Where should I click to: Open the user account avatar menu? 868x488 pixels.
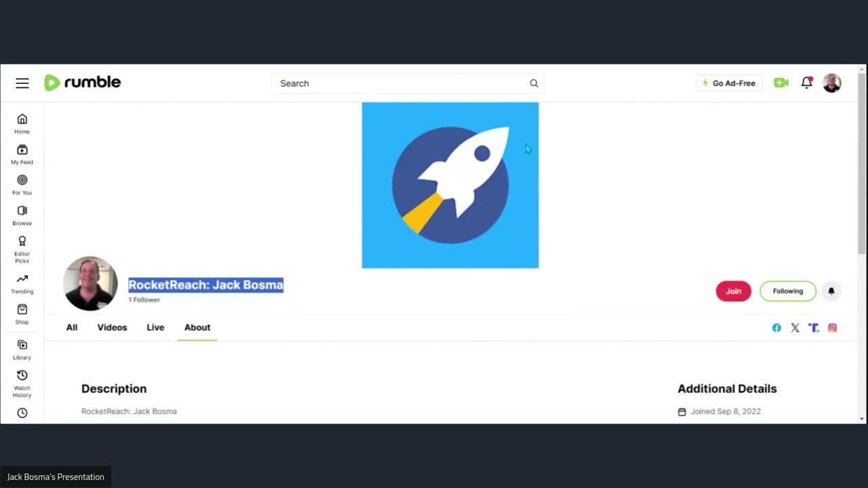pyautogui.click(x=832, y=83)
